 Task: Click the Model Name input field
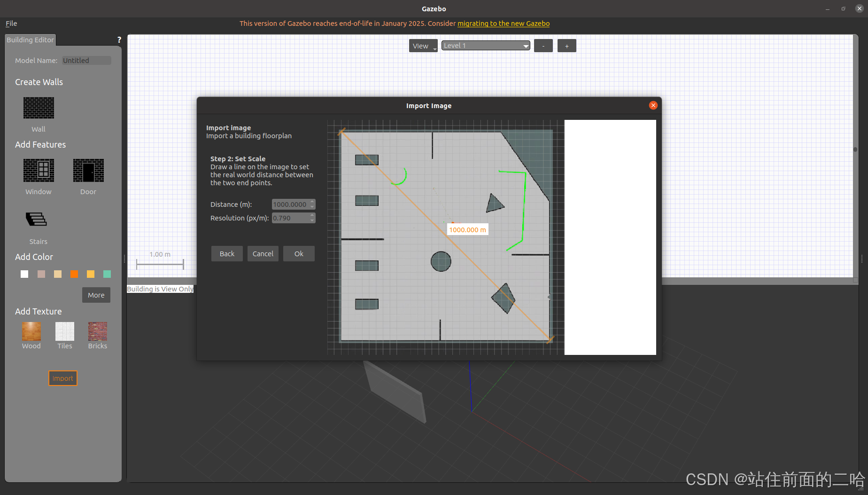pos(87,61)
